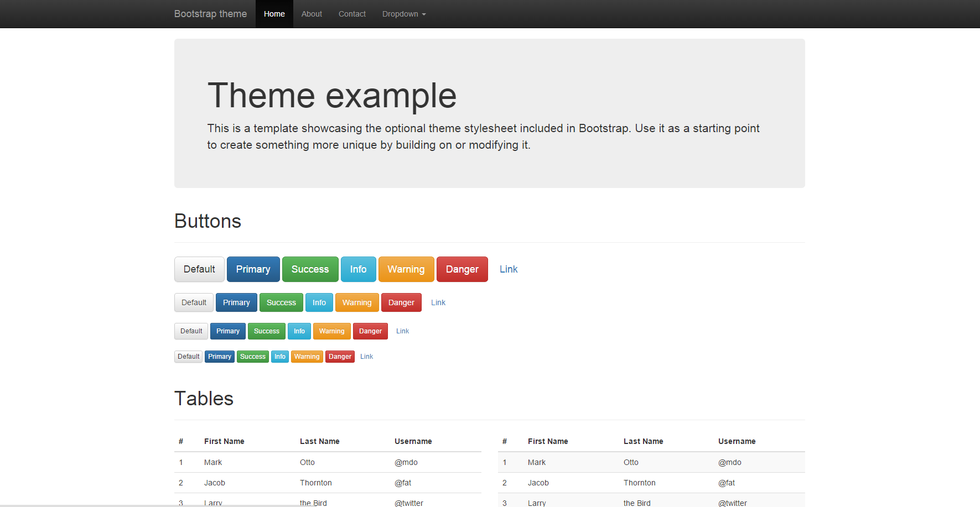Click the extra-small Info button
Screen dimensions: 980x507
280,357
